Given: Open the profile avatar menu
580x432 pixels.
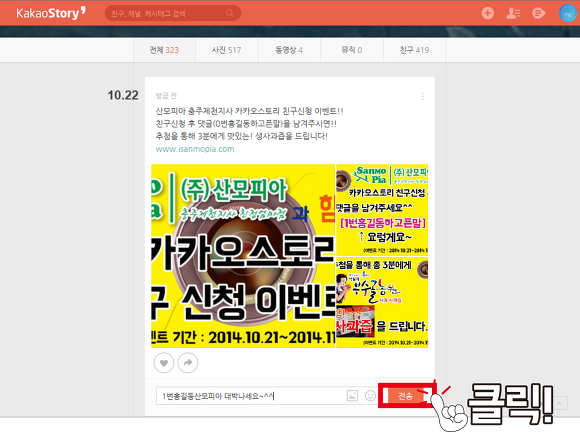Looking at the screenshot, I should point(567,13).
